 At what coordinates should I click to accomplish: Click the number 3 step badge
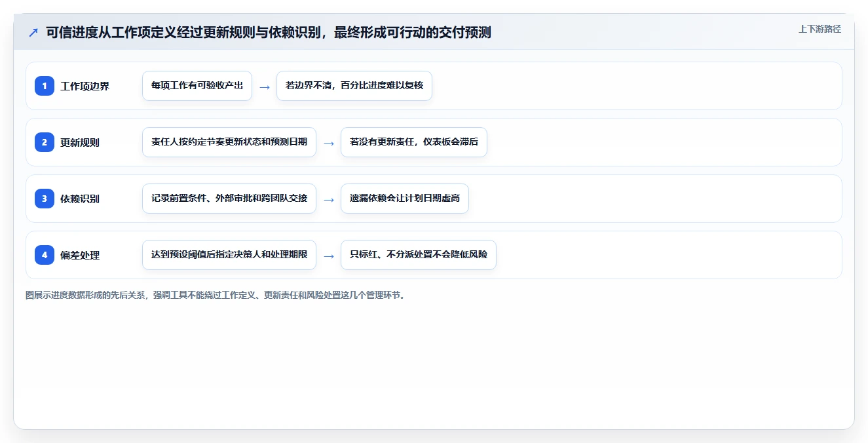point(45,199)
